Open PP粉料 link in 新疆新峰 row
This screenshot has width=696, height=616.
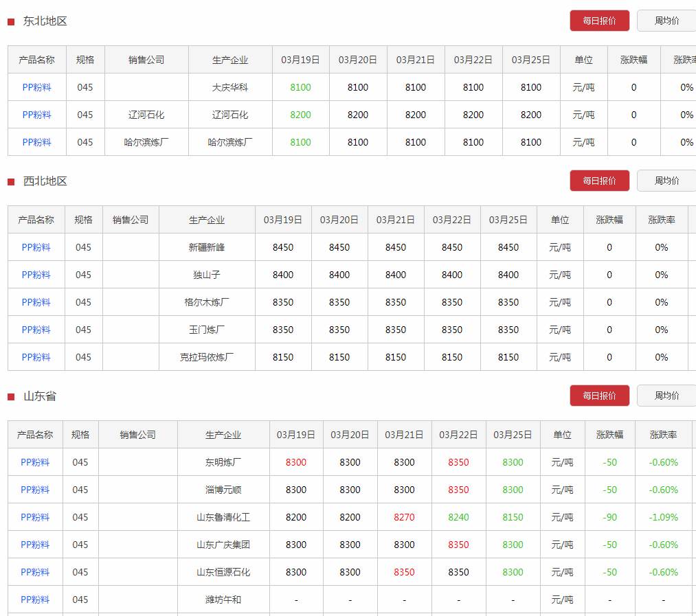[36, 247]
